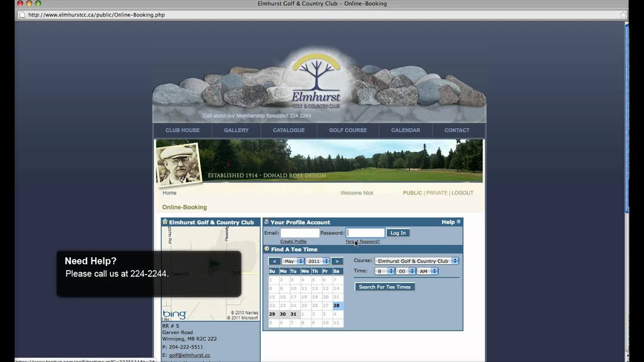
Task: Open the CATALOGUE menu
Action: pyautogui.click(x=289, y=130)
